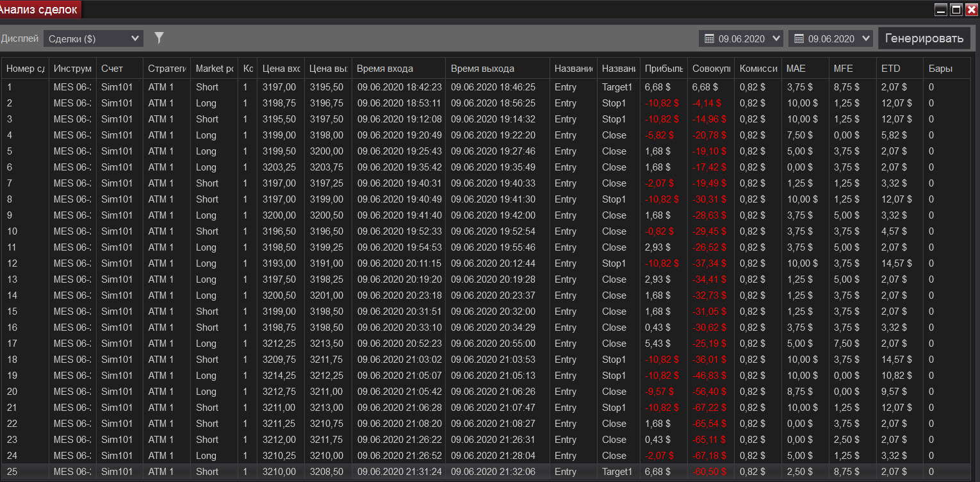Sort by the Цена вхо column header
Screen dimensions: 980x482
tap(281, 69)
